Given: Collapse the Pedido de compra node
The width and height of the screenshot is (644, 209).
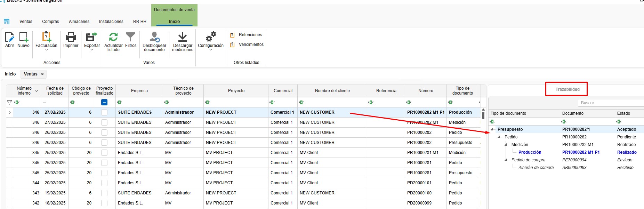Looking at the screenshot, I should pos(506,160).
